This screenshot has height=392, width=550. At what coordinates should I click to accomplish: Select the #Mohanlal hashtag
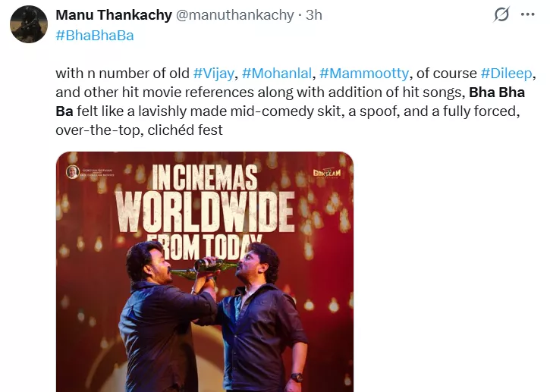point(278,74)
